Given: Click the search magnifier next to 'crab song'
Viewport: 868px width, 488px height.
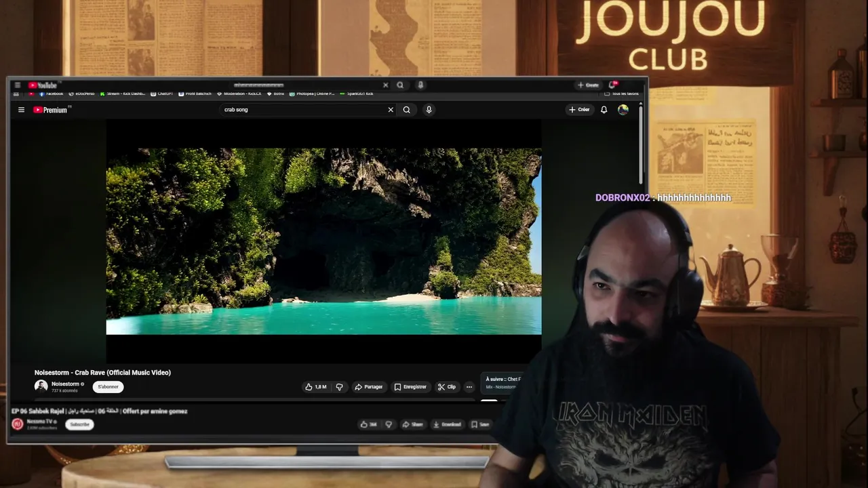Looking at the screenshot, I should [x=406, y=110].
